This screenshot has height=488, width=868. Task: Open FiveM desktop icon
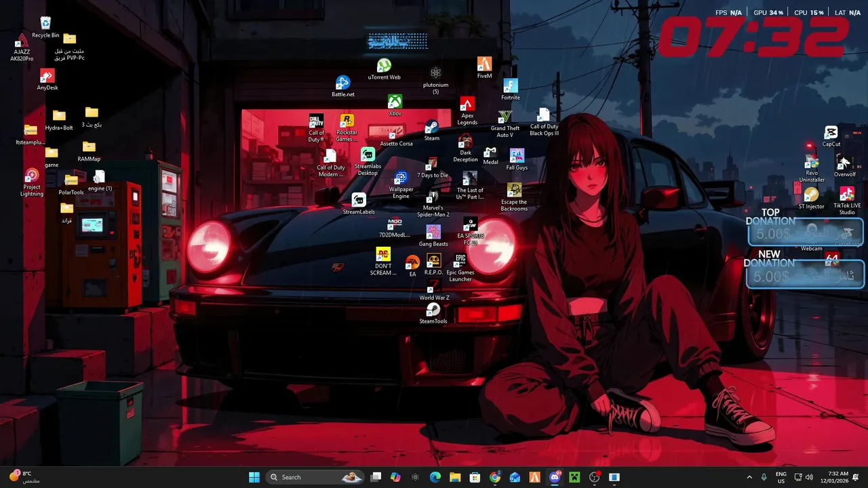484,68
